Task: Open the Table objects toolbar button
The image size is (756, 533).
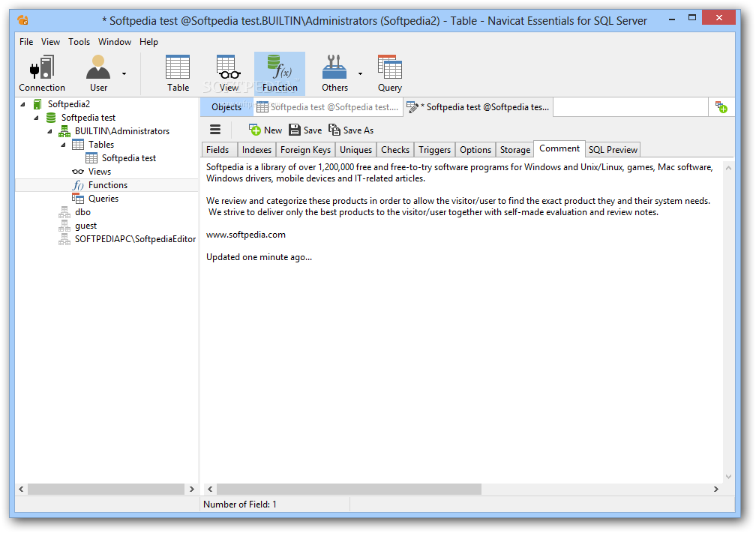Action: [178, 73]
